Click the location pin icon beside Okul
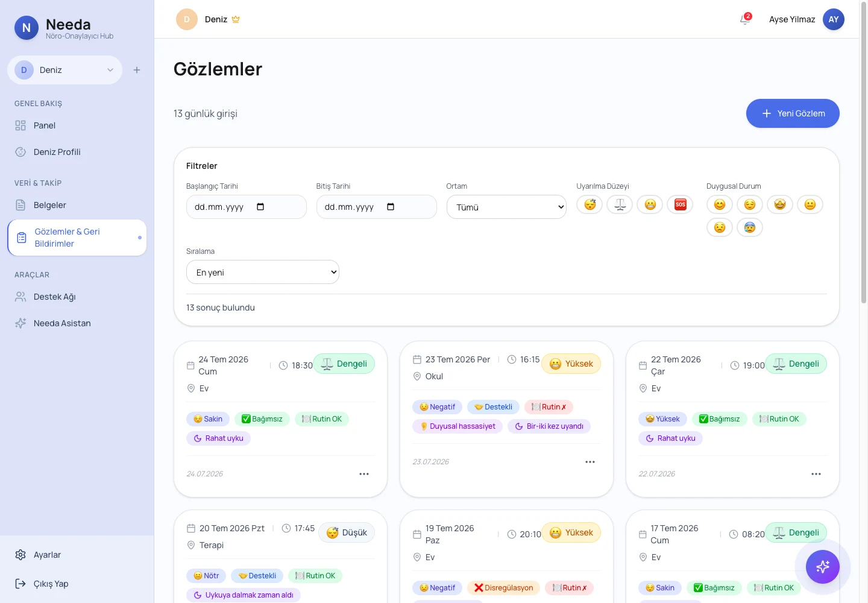868x603 pixels. [417, 376]
